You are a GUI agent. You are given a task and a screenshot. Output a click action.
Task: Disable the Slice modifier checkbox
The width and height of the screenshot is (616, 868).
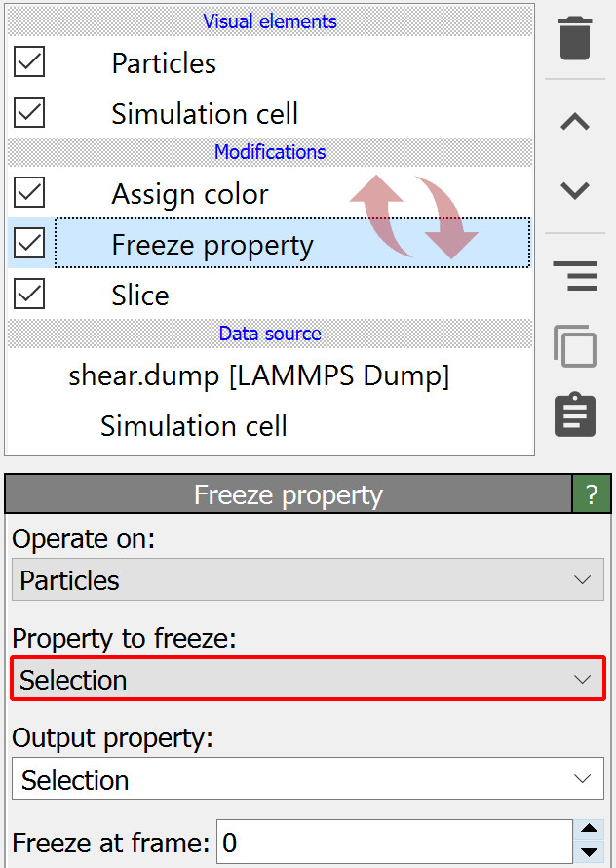click(29, 295)
